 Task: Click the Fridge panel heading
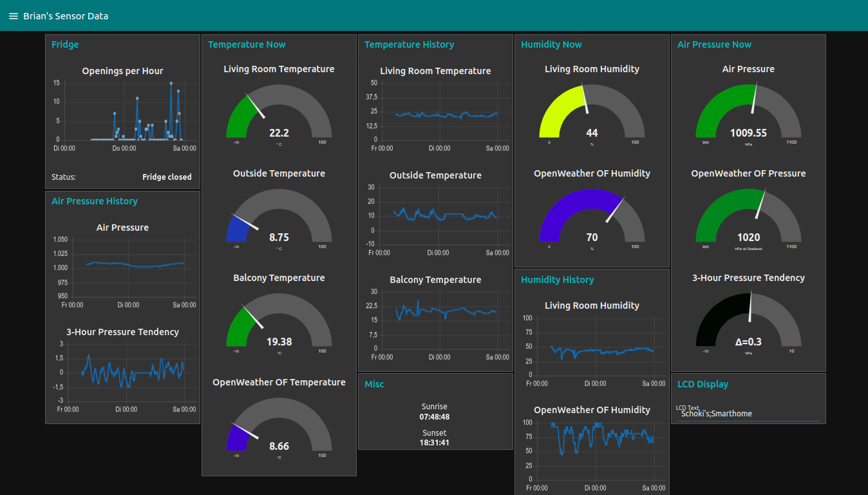(x=65, y=44)
